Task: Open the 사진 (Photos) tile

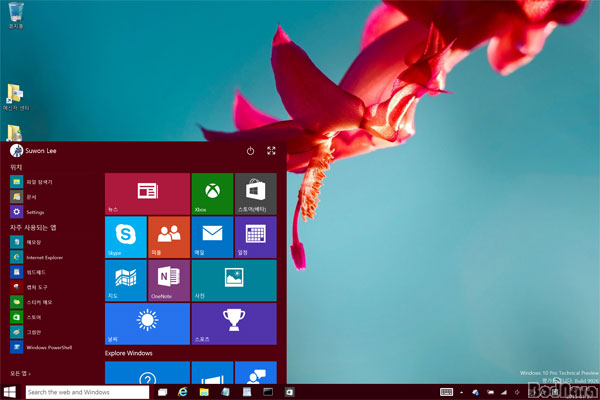Action: pos(234,281)
